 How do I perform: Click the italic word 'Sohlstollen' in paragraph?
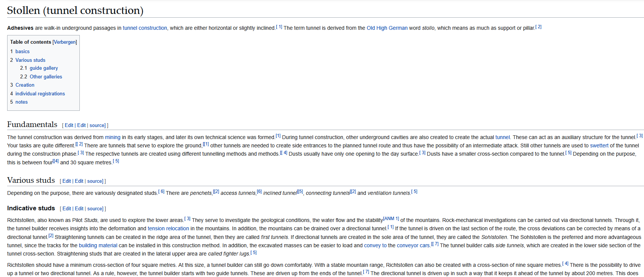tap(494, 237)
